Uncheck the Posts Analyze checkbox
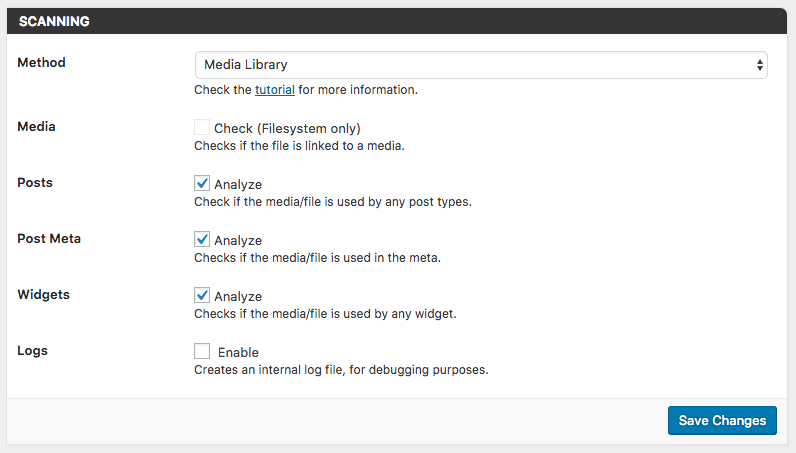Screen dimensions: 796x453 click(x=202, y=183)
